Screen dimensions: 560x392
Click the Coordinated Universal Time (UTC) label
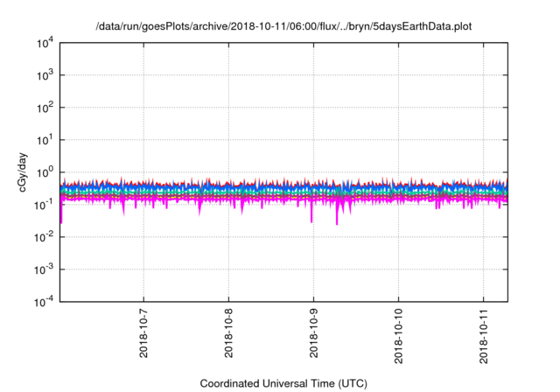pos(283,383)
